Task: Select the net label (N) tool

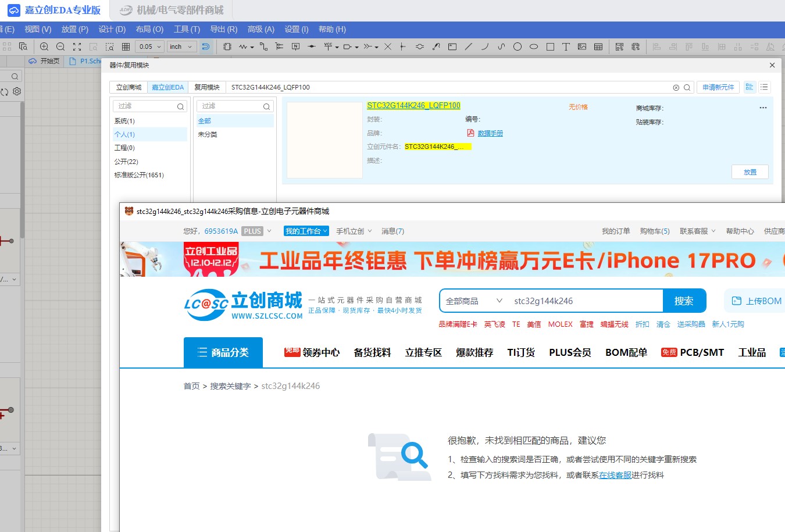Action: (x=295, y=47)
